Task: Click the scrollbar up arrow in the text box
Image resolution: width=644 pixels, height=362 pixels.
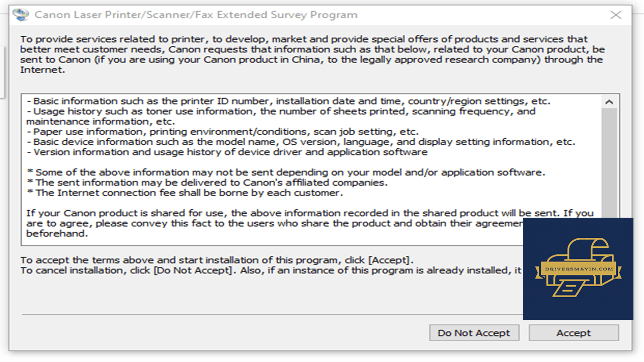Action: click(609, 102)
